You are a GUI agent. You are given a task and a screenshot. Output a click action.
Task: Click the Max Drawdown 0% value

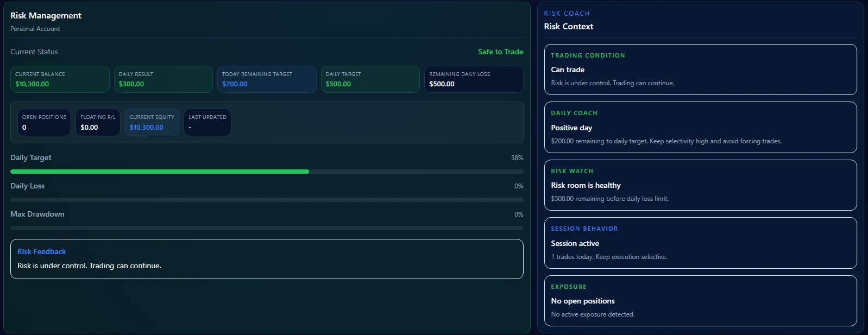(x=519, y=214)
